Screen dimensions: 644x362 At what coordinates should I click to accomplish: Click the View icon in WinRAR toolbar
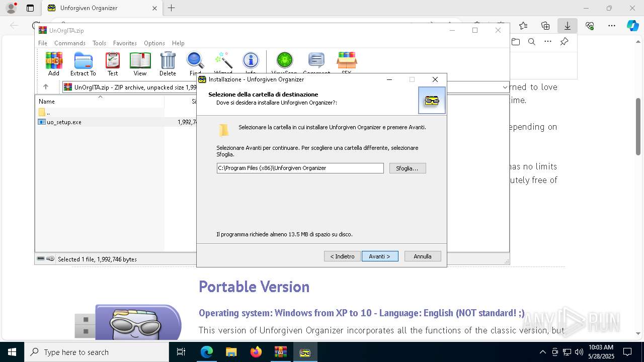pos(140,64)
